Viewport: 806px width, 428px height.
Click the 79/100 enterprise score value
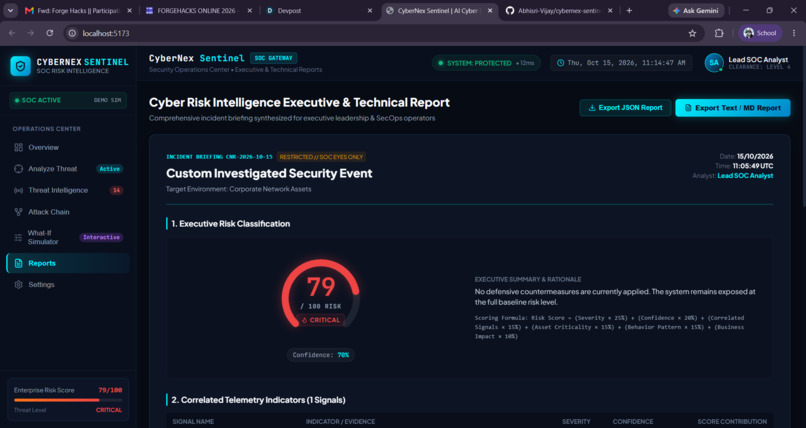(x=110, y=390)
